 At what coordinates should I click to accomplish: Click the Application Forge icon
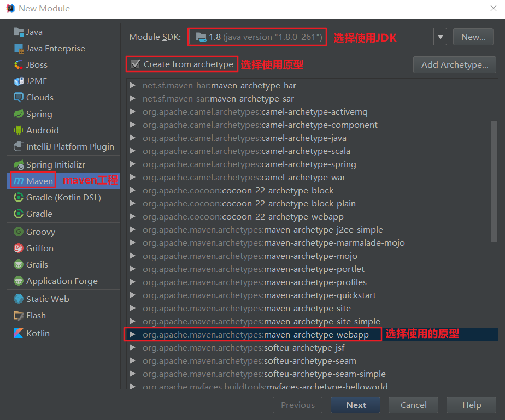[x=19, y=281]
